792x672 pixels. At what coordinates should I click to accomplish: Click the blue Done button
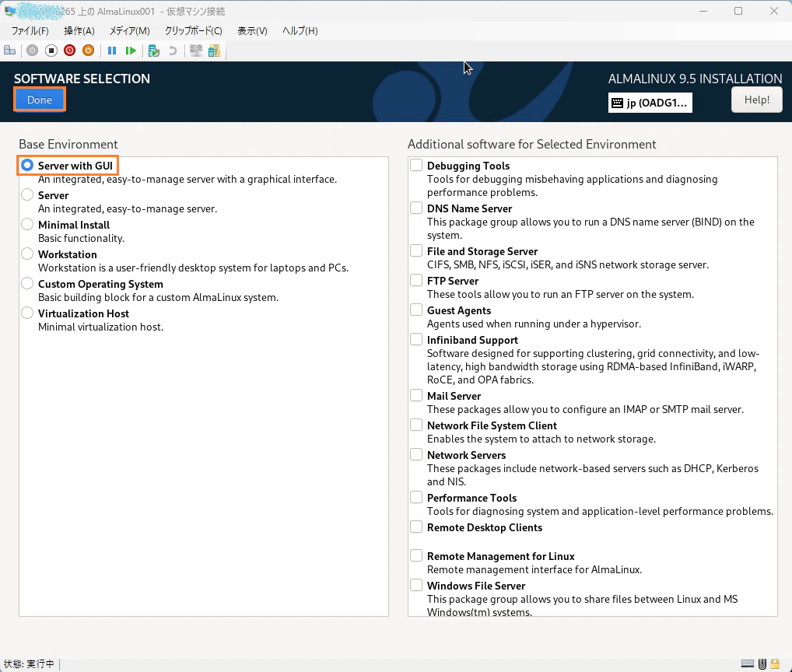pyautogui.click(x=40, y=100)
